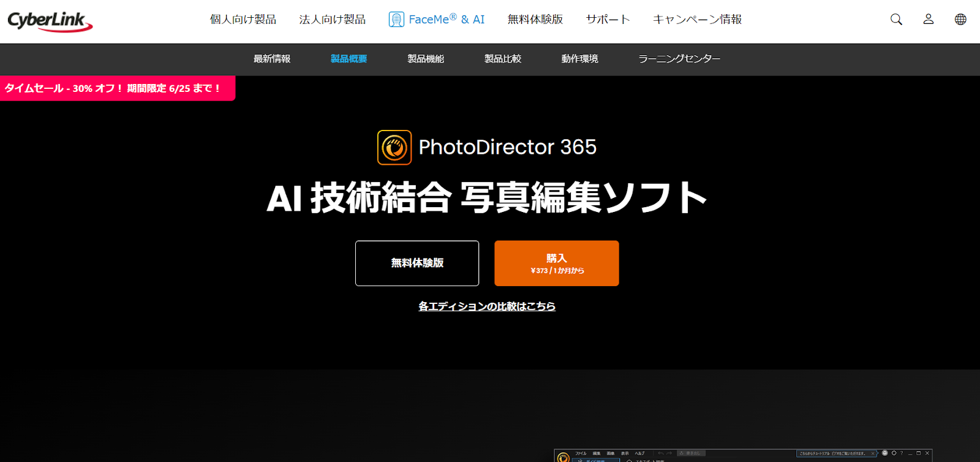The width and height of the screenshot is (980, 462).
Task: Switch to 最新情報 tab
Action: click(x=272, y=59)
